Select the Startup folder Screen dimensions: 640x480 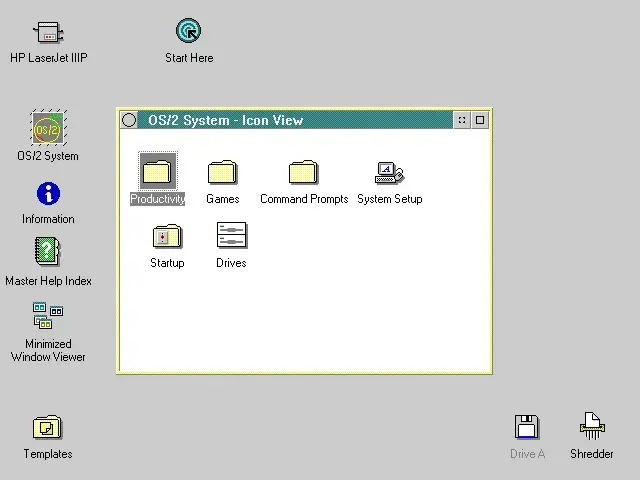pyautogui.click(x=167, y=236)
